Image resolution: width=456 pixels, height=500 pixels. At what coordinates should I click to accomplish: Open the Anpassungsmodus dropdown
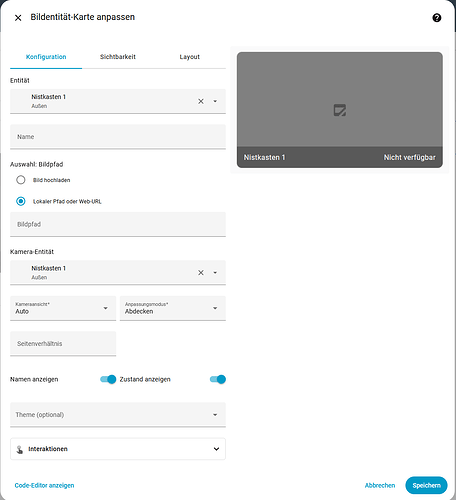pyautogui.click(x=173, y=308)
